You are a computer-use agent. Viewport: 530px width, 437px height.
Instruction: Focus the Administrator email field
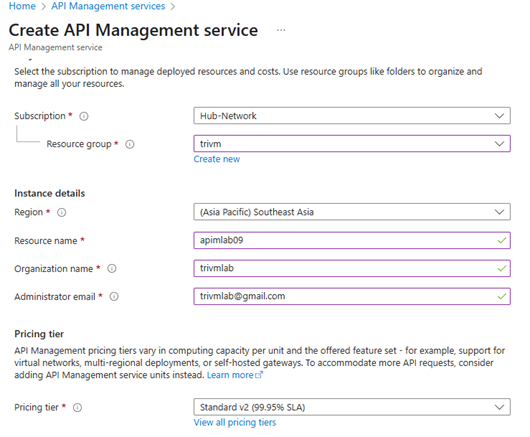tap(352, 296)
